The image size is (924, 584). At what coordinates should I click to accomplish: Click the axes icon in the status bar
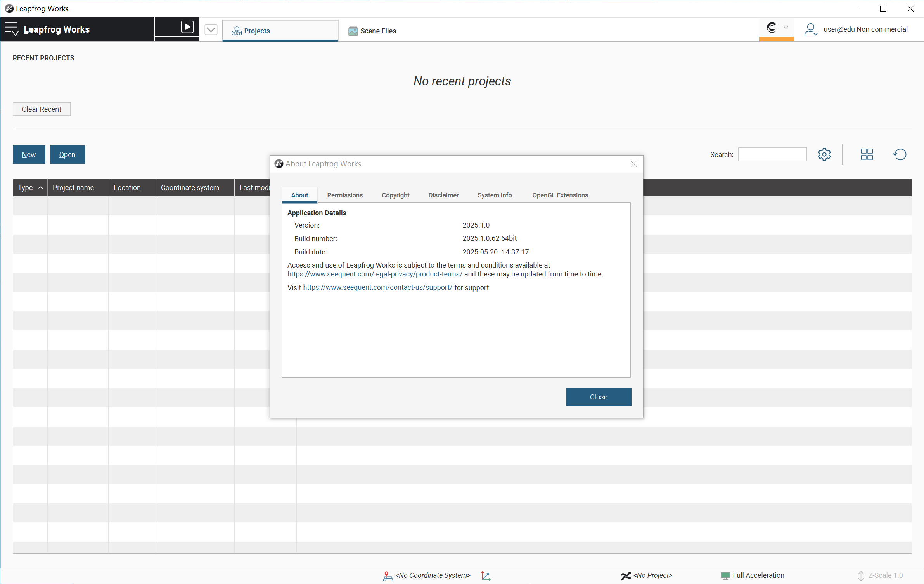click(486, 576)
